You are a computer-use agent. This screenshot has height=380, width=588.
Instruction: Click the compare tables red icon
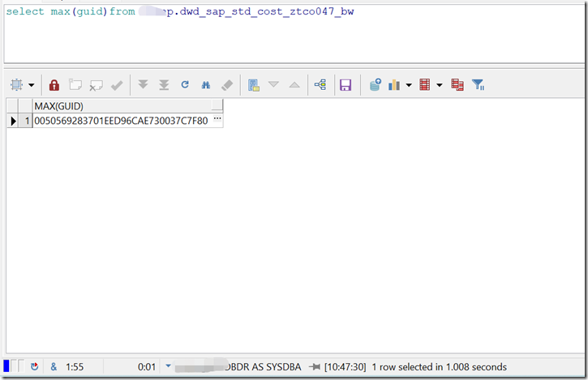click(x=457, y=85)
